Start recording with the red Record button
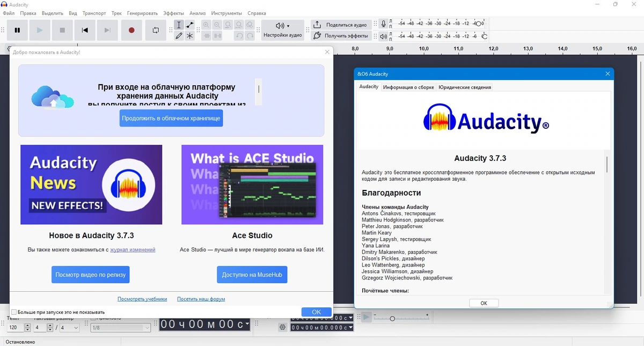This screenshot has height=346, width=644. 131,31
